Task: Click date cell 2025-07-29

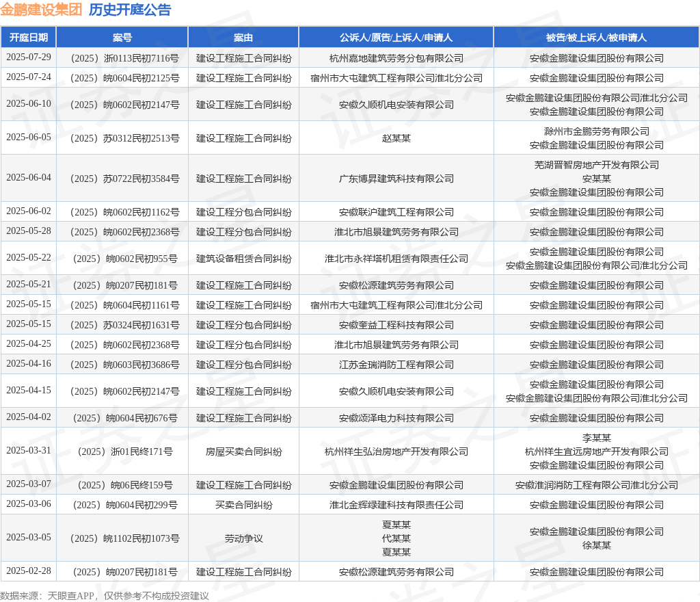Action: (29, 57)
